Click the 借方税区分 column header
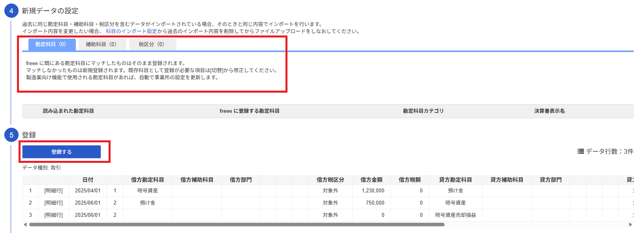The width and height of the screenshot is (644, 233). pyautogui.click(x=330, y=180)
